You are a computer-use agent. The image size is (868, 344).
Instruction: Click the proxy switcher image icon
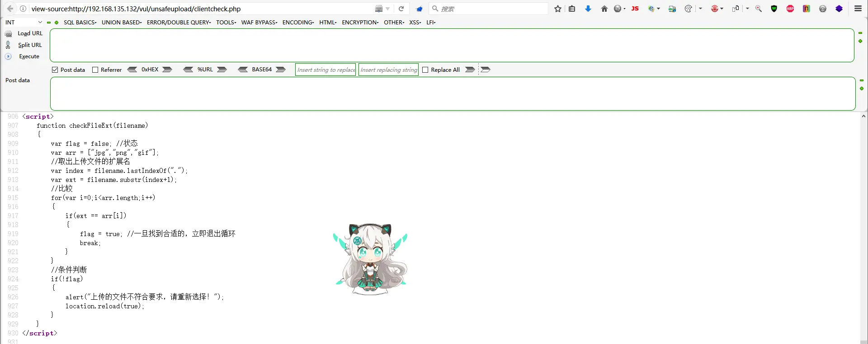[672, 9]
